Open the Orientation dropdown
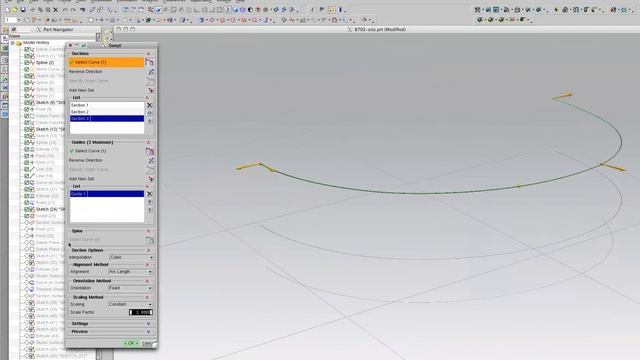The height and width of the screenshot is (360, 640). (130, 288)
